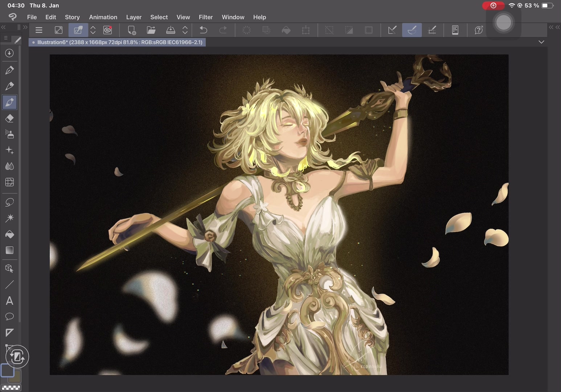Click the Invert Selected Area icon
The image size is (561, 392).
349,30
